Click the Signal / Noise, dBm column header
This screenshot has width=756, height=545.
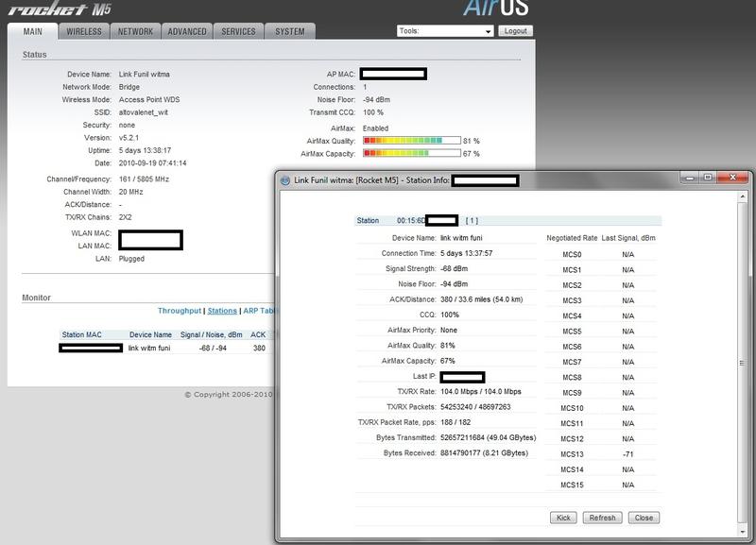pyautogui.click(x=211, y=334)
